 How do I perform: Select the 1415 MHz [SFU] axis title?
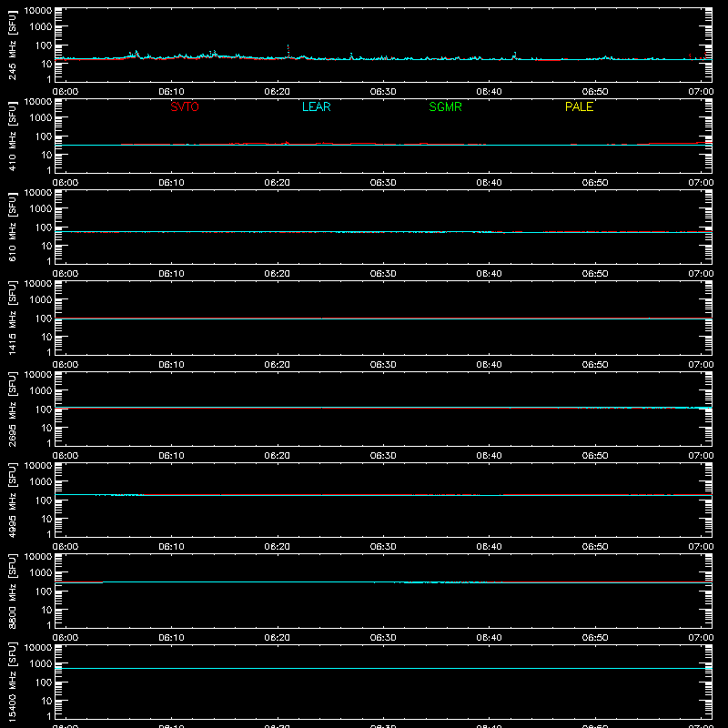coord(12,318)
